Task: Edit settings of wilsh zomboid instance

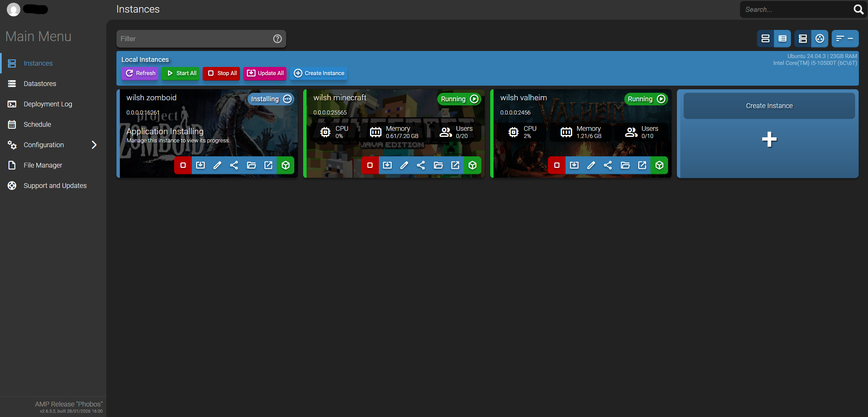Action: click(x=217, y=165)
